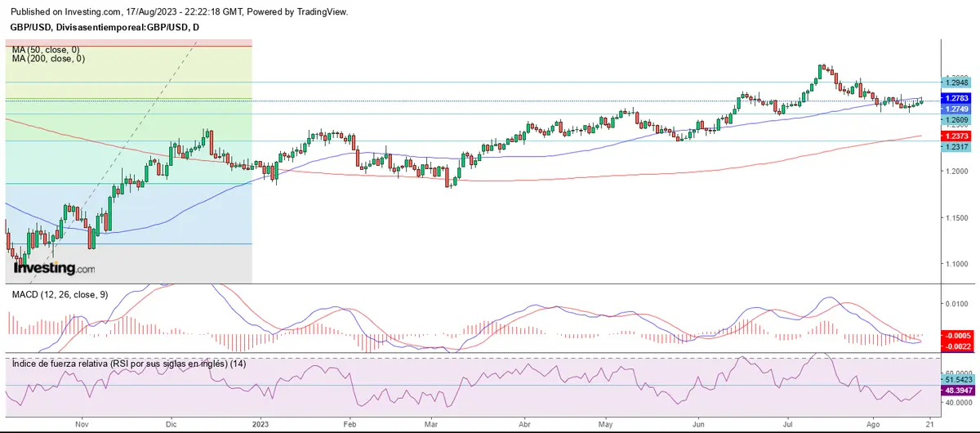Image resolution: width=980 pixels, height=433 pixels.
Task: Click the 1.2609 price level label
Action: click(x=955, y=120)
